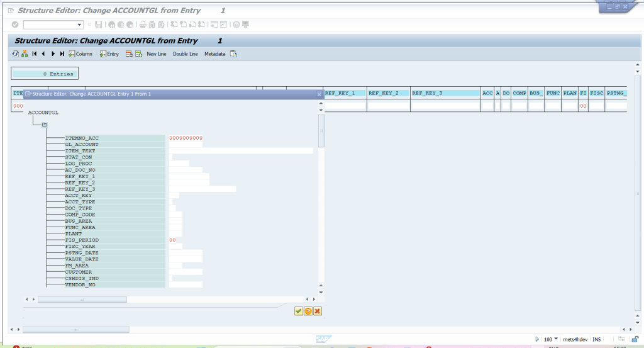644x348 pixels.
Task: Click the Find binoculars icon
Action: [152, 25]
